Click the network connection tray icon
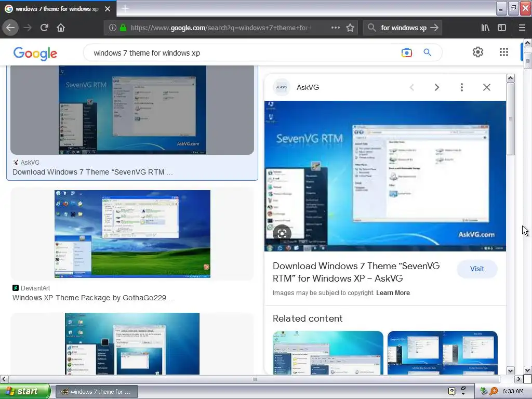Image resolution: width=532 pixels, height=399 pixels. click(x=484, y=391)
